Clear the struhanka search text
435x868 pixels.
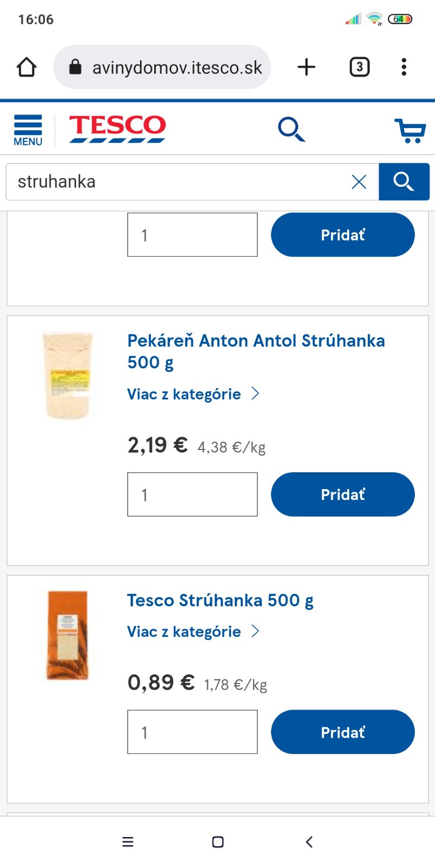[359, 182]
